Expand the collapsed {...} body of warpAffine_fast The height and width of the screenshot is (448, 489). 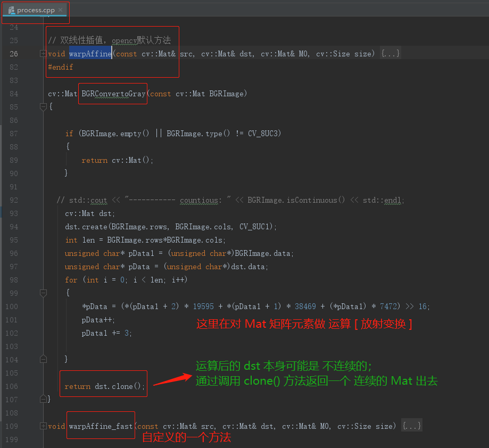(x=412, y=426)
